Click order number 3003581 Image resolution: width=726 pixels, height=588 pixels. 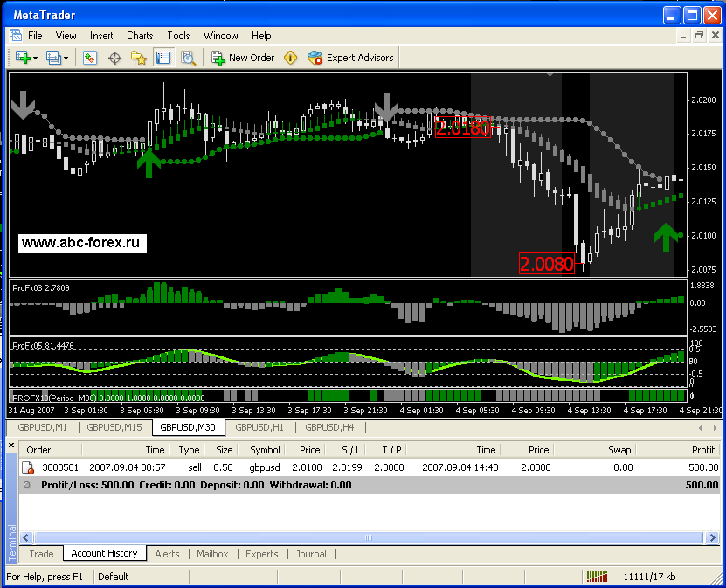click(60, 467)
